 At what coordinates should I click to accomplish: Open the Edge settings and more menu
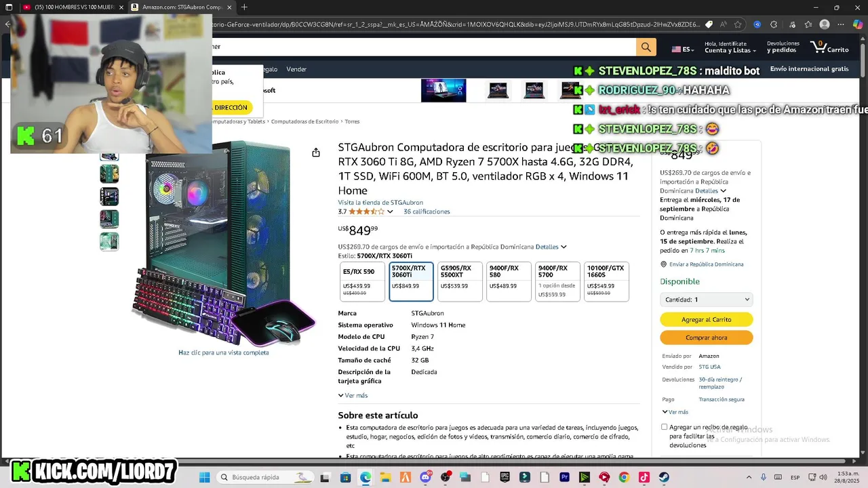point(842,24)
